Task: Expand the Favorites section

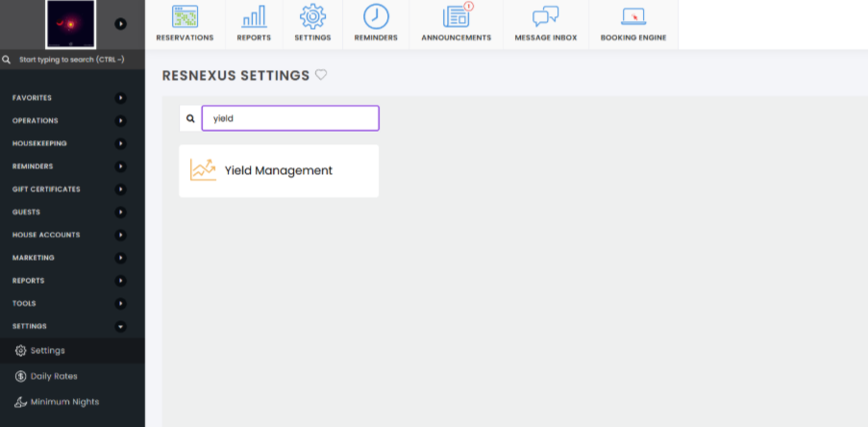Action: pos(121,98)
